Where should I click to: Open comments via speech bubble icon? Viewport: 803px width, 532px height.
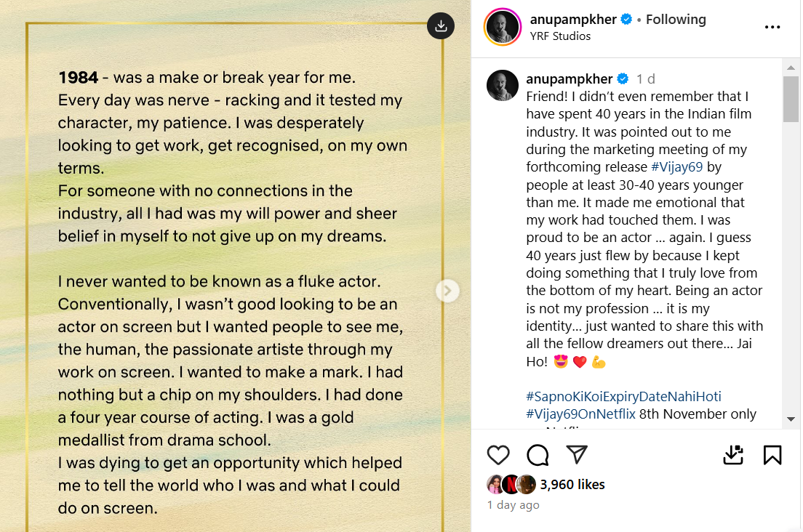(538, 455)
